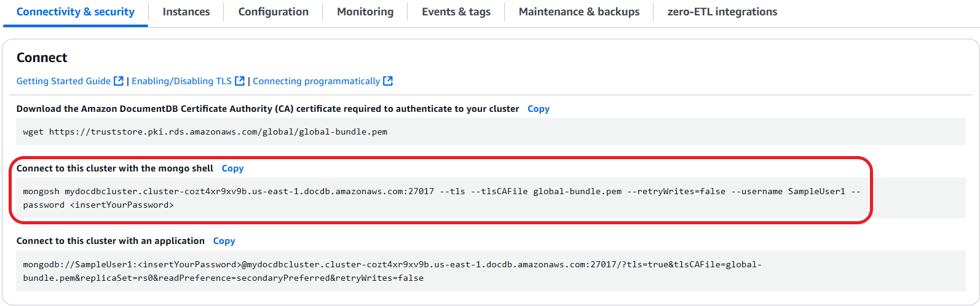The height and width of the screenshot is (306, 980).
Task: Click the Connect section heading
Action: tap(42, 58)
